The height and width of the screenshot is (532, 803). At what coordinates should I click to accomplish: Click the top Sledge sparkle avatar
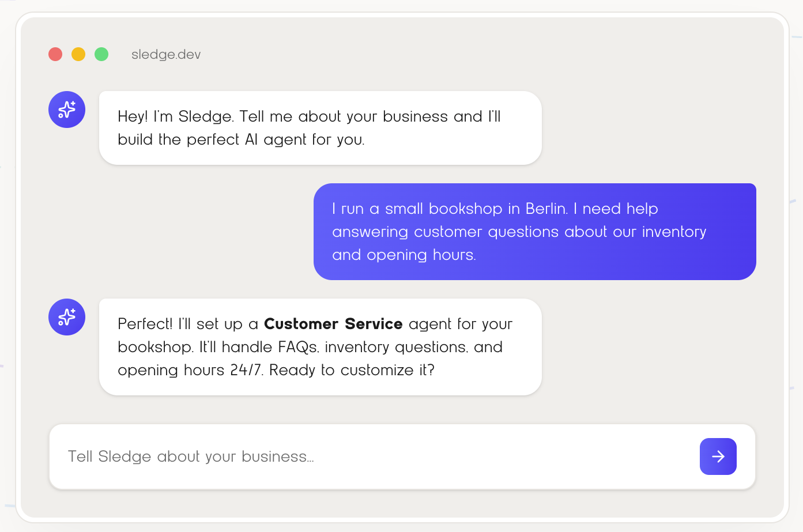tap(67, 110)
